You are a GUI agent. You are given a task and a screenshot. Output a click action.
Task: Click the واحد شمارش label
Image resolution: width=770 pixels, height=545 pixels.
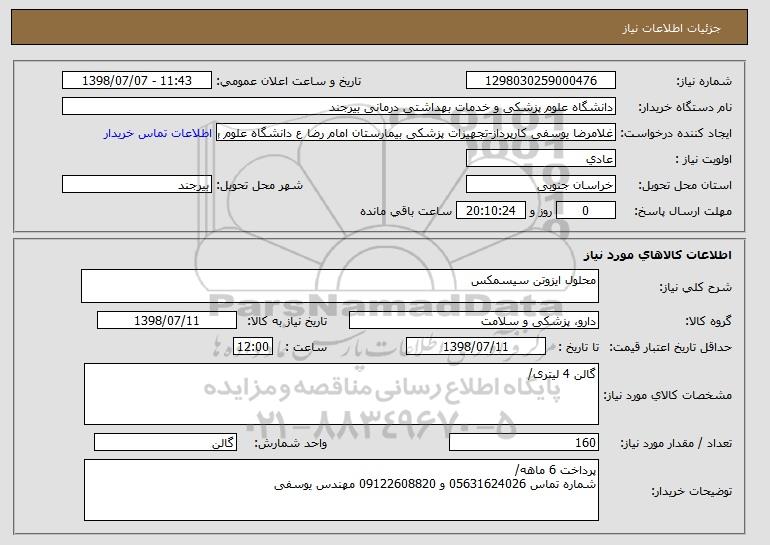click(291, 443)
